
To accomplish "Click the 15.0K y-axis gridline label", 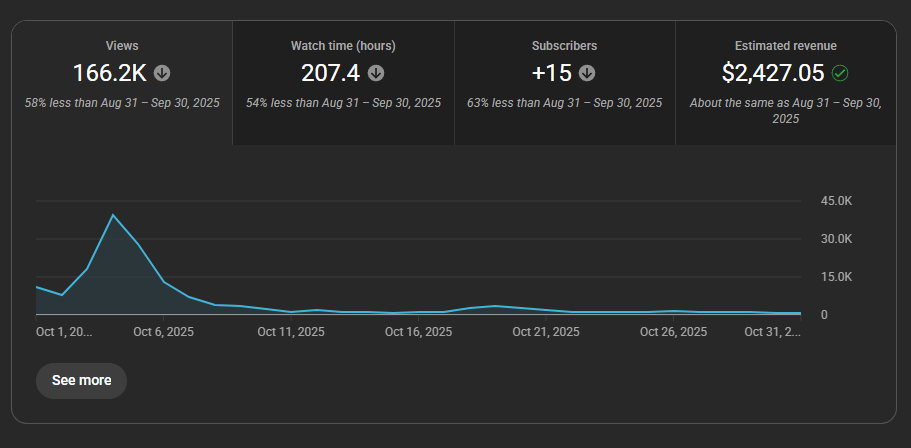I will (x=836, y=277).
